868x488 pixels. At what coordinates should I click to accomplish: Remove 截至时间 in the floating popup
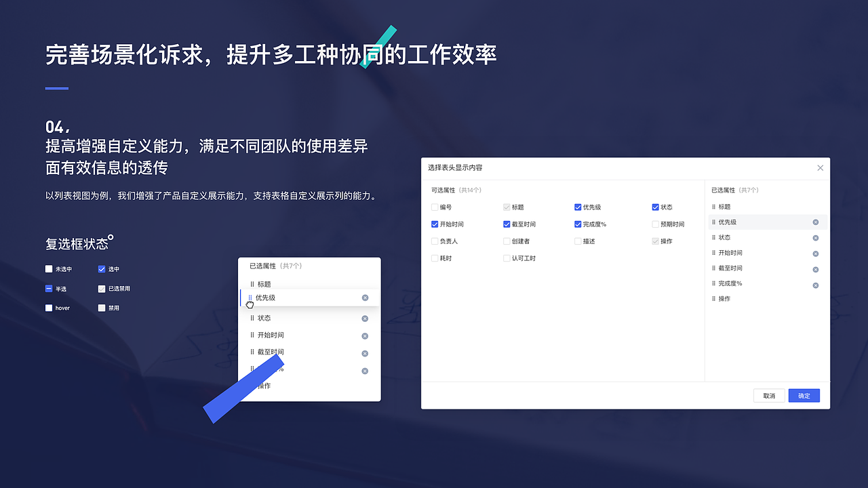[365, 352]
